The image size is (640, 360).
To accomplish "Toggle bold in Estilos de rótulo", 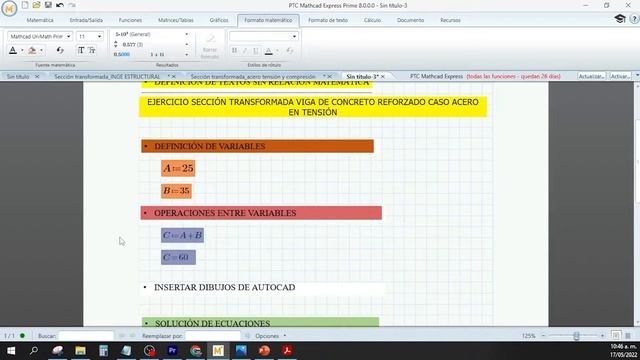I will [234, 50].
